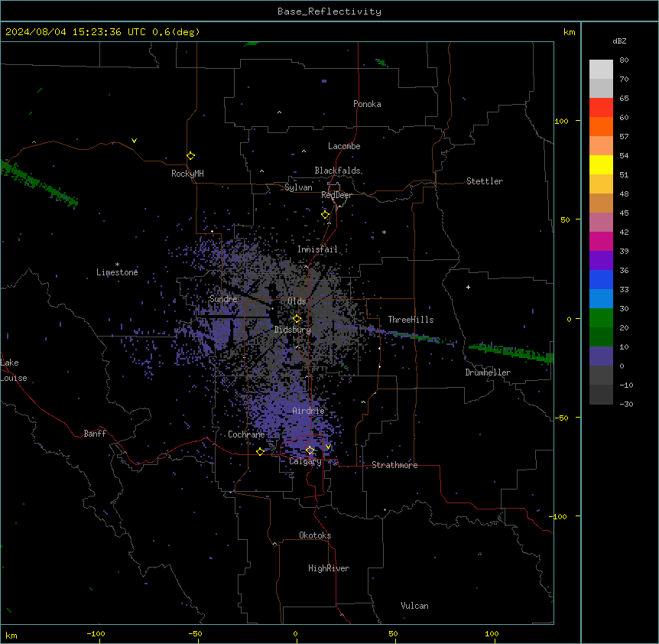Pick the bright green 20-30 dBZ swatch
This screenshot has width=659, height=644.
pyautogui.click(x=601, y=318)
